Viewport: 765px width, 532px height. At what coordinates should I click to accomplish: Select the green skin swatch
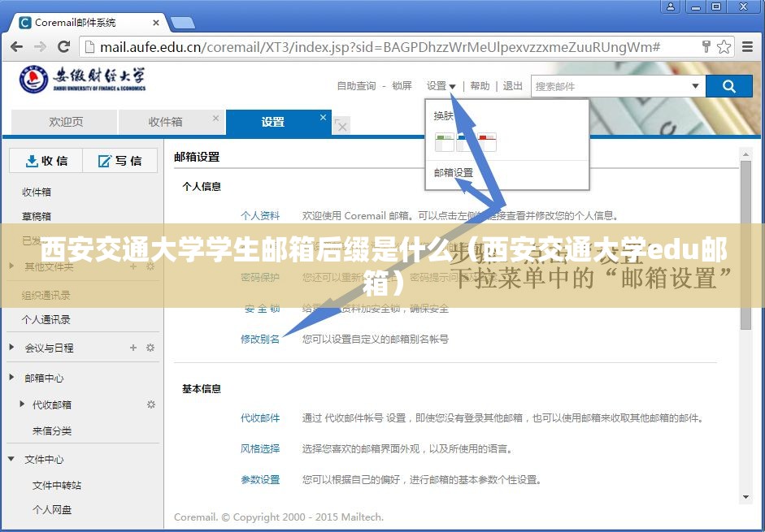445,142
